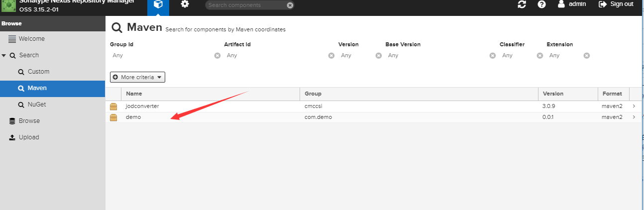Sort by the Name column header

click(211, 94)
